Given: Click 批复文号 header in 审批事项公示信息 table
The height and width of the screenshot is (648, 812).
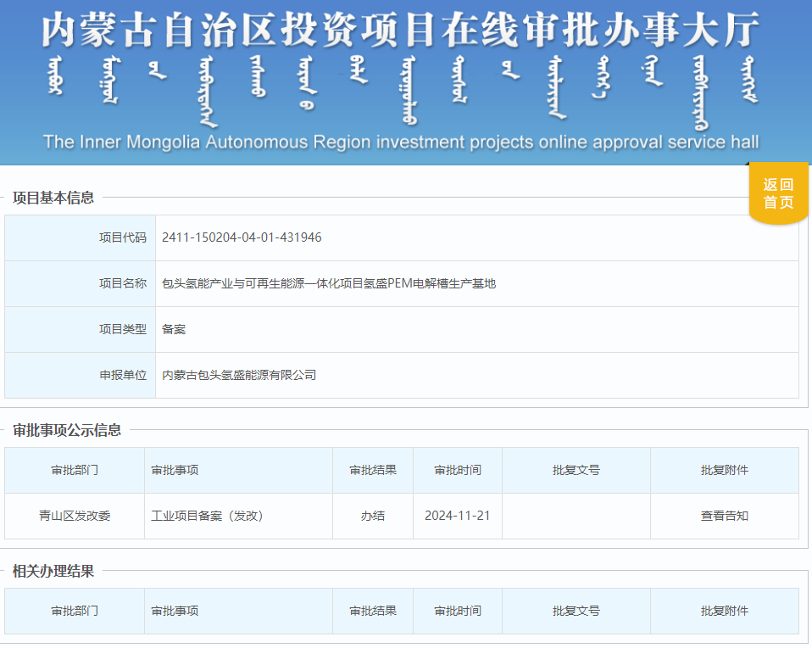Looking at the screenshot, I should click(x=576, y=470).
